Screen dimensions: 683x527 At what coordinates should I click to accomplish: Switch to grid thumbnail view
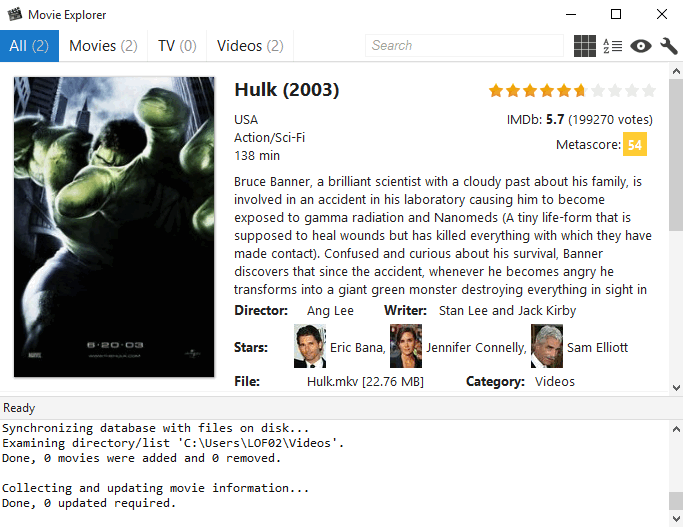click(585, 46)
